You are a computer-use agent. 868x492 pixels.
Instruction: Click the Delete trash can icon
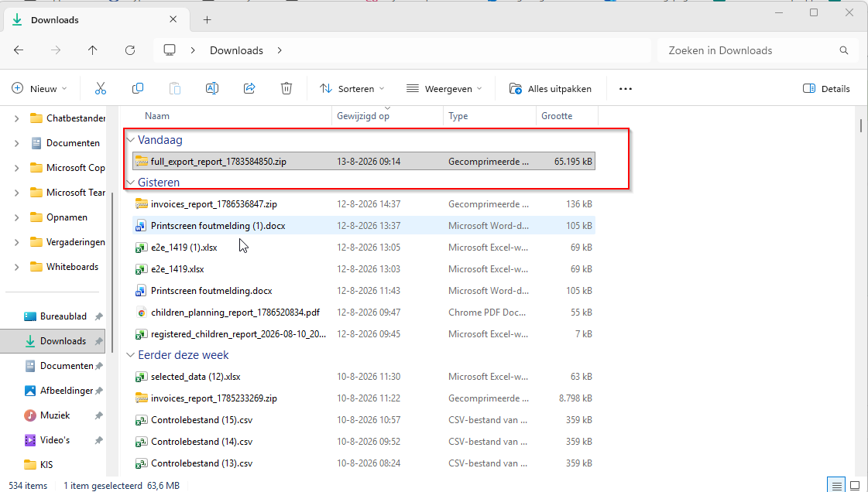pos(286,88)
